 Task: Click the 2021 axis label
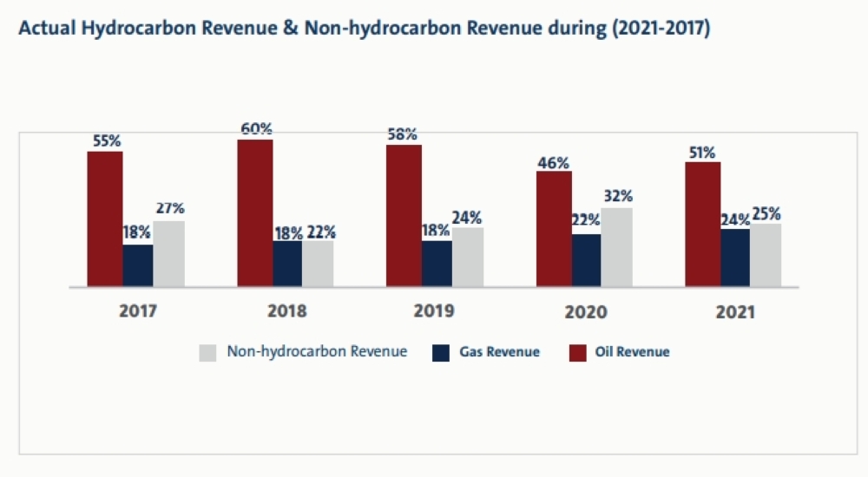pyautogui.click(x=735, y=312)
